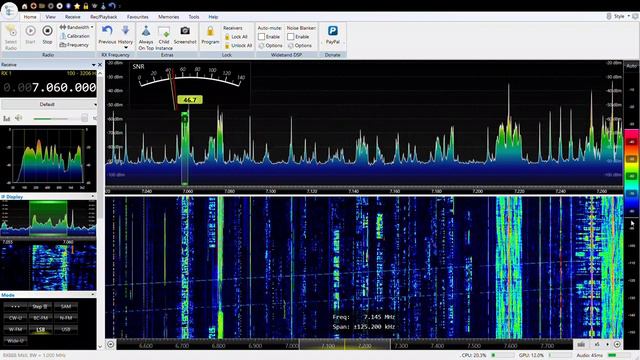Viewport: 640px width, 360px height.
Task: Toggle Always On Top
Action: click(146, 37)
